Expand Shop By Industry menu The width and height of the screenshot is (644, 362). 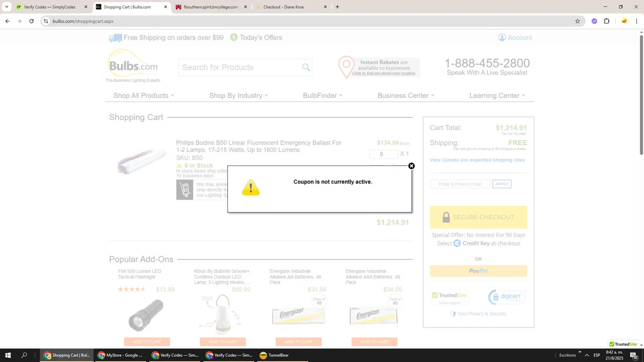(x=239, y=96)
